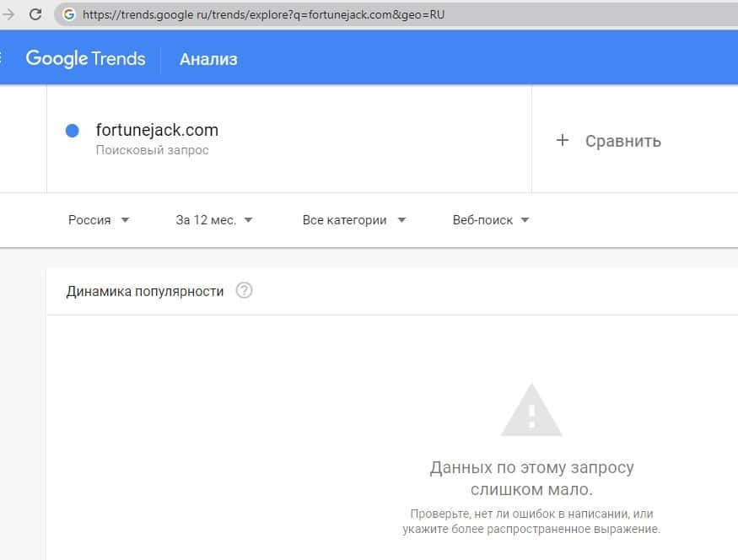Click the blue dot beside fortunejack.com
The image size is (738, 560).
click(73, 131)
